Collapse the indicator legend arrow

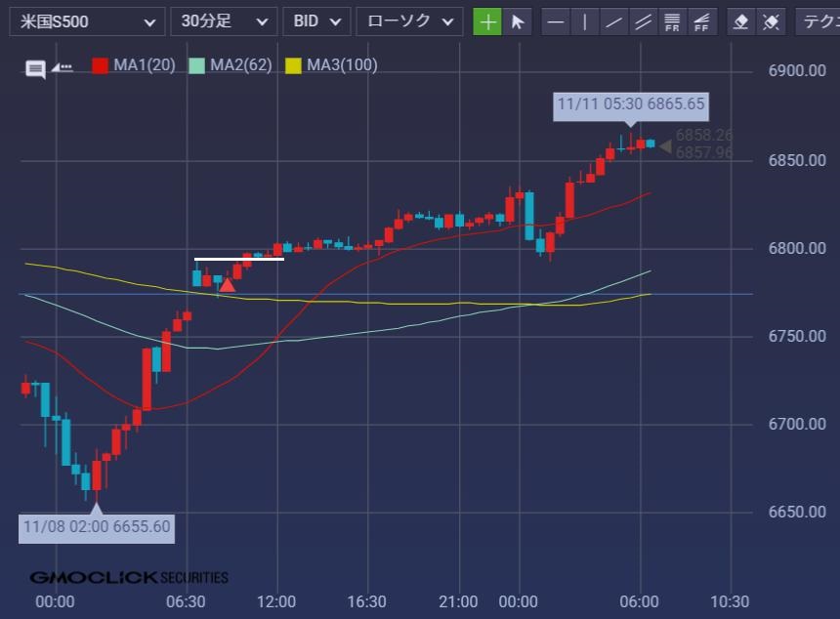63,67
